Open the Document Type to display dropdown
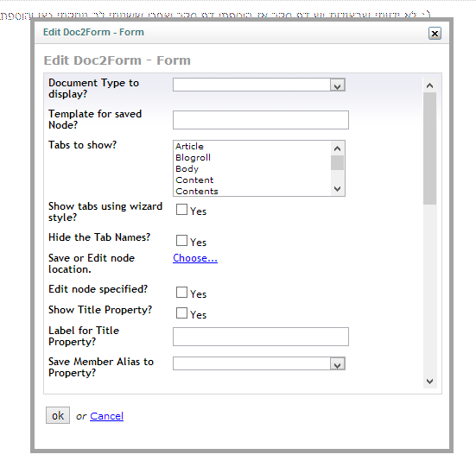The height and width of the screenshot is (467, 476). click(259, 85)
